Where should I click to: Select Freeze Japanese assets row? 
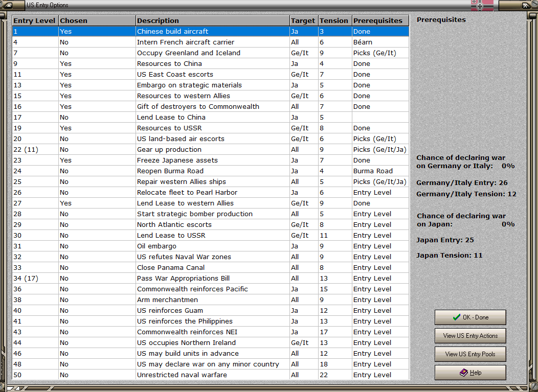tap(211, 160)
